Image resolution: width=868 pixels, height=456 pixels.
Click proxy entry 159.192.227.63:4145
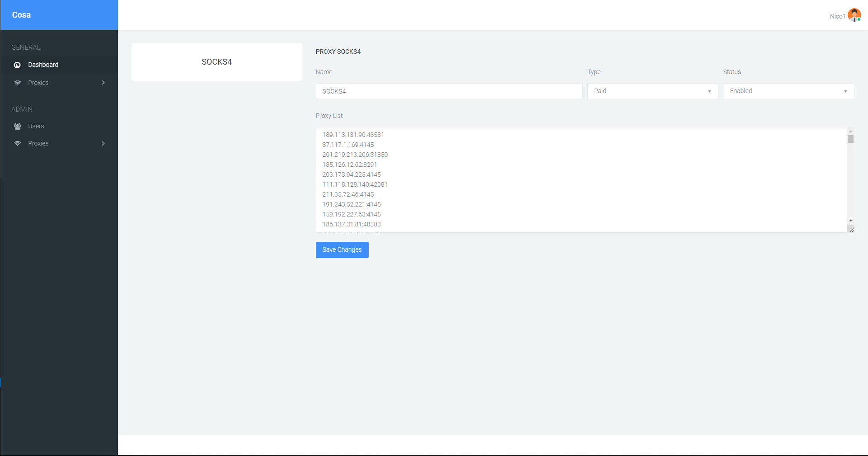click(x=352, y=214)
